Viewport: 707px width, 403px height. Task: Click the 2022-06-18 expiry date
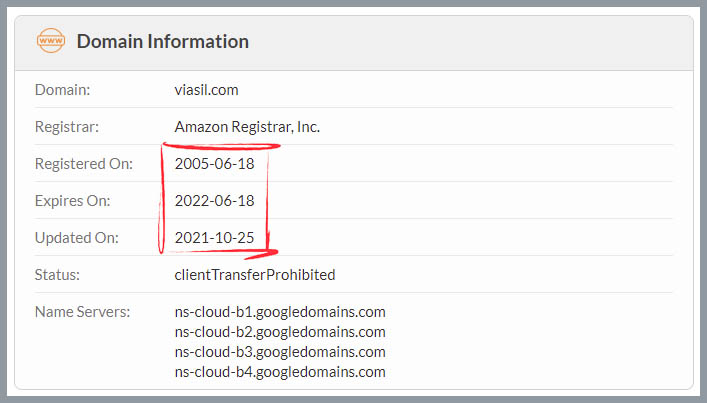(x=215, y=201)
